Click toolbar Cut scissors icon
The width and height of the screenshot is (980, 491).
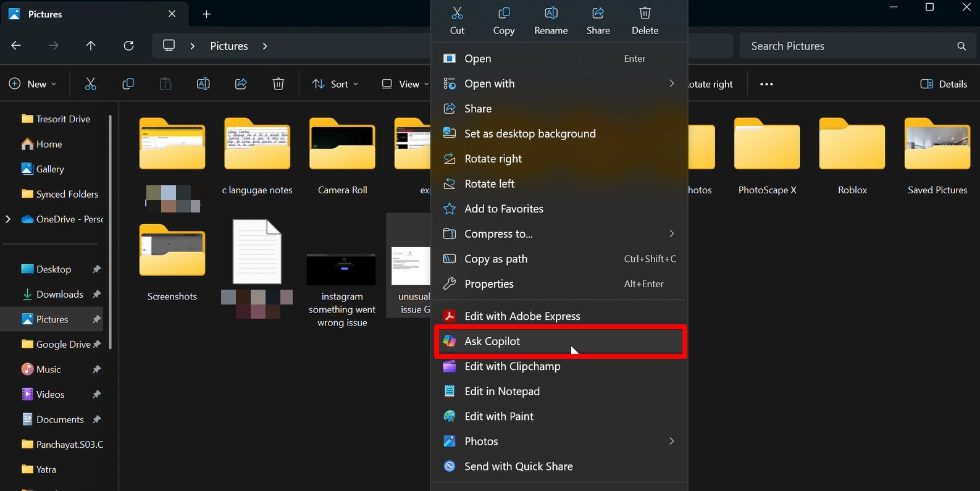click(90, 84)
